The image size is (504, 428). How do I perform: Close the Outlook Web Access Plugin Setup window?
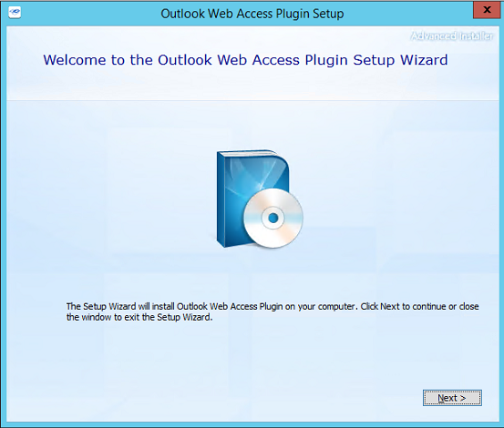point(487,10)
